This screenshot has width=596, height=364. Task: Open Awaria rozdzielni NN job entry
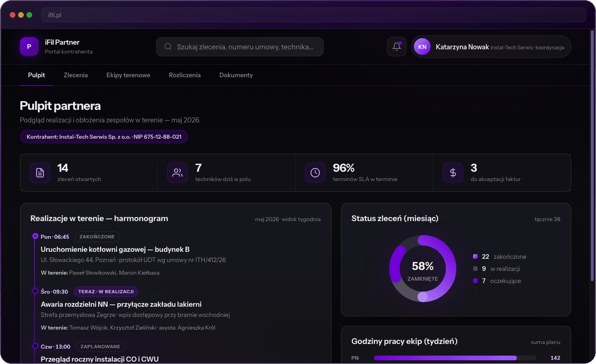point(121,304)
